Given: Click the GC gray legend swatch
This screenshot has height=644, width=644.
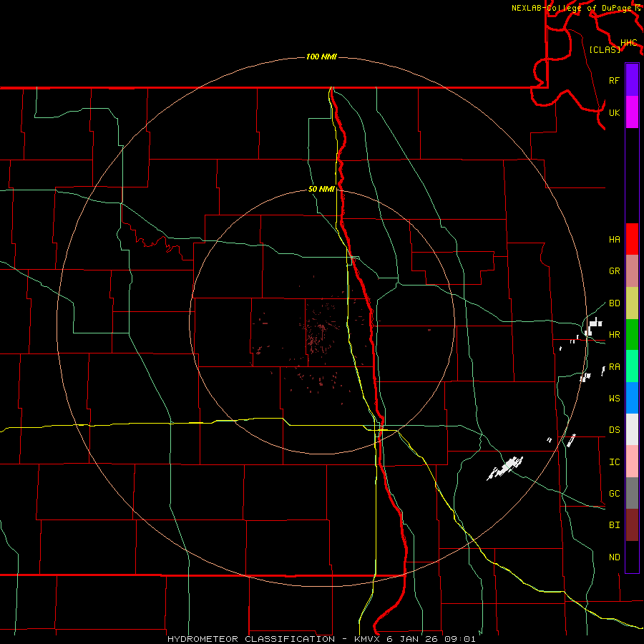Looking at the screenshot, I should (x=632, y=493).
